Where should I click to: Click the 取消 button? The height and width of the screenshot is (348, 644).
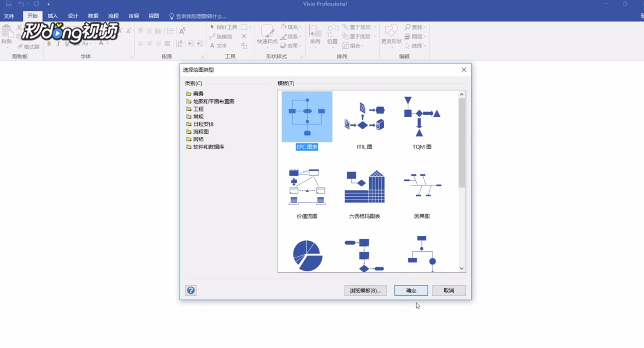(x=449, y=290)
